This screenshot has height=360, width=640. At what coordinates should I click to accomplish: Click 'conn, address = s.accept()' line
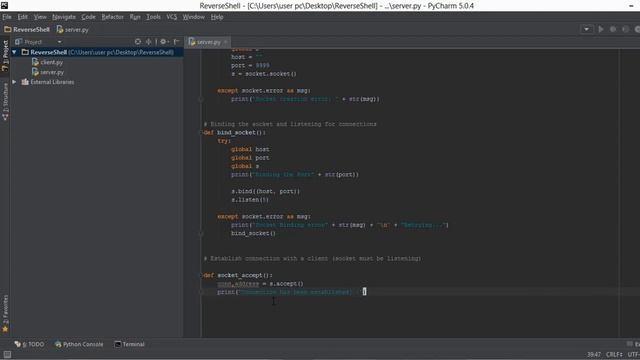point(260,284)
